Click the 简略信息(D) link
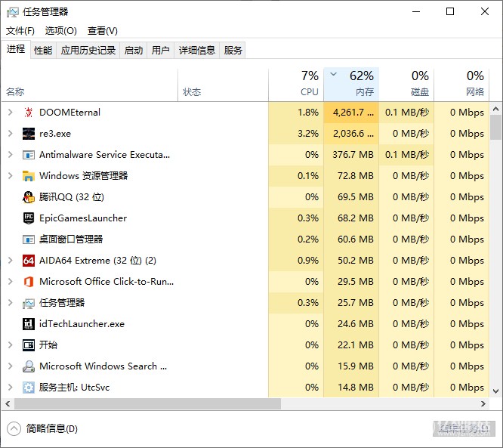 point(52,429)
